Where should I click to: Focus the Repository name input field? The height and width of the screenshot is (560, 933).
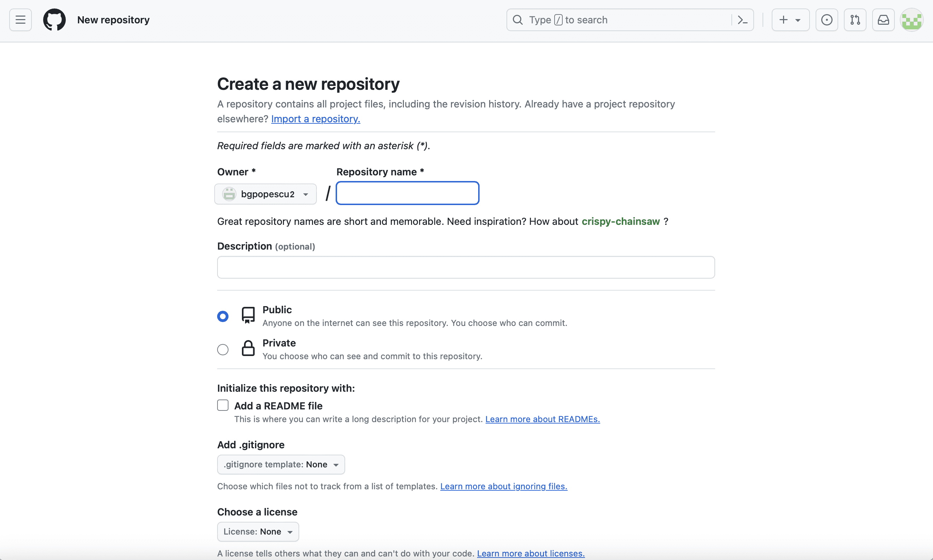[x=407, y=193]
